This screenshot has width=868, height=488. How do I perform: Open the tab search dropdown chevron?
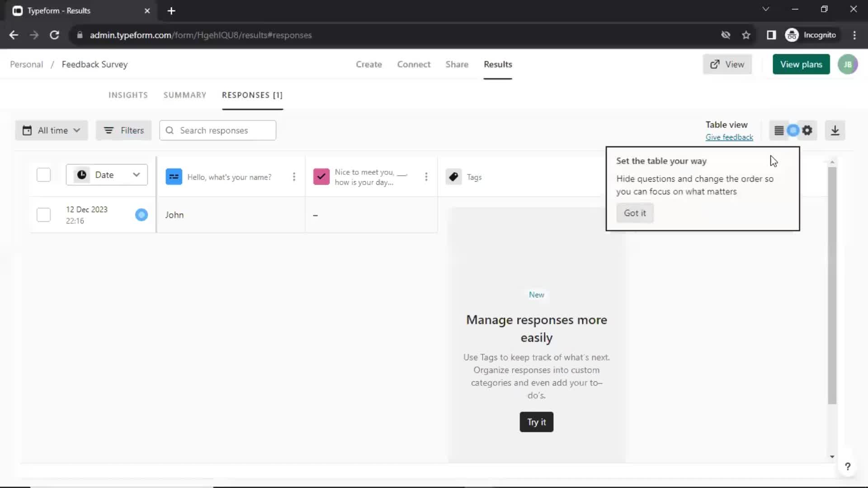(x=765, y=9)
